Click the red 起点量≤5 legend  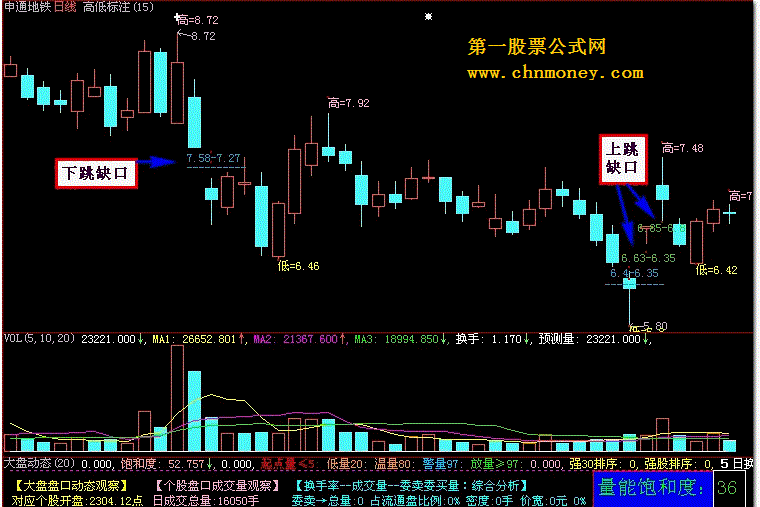288,464
